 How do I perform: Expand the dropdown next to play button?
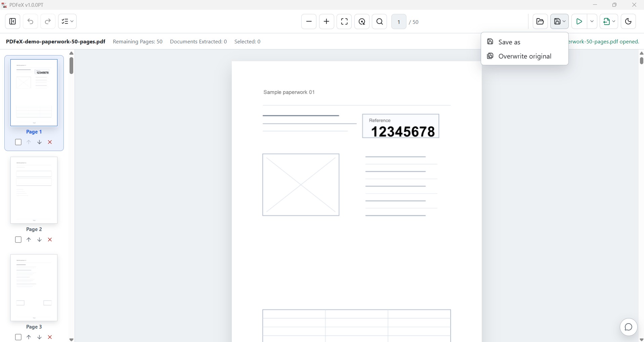(592, 22)
